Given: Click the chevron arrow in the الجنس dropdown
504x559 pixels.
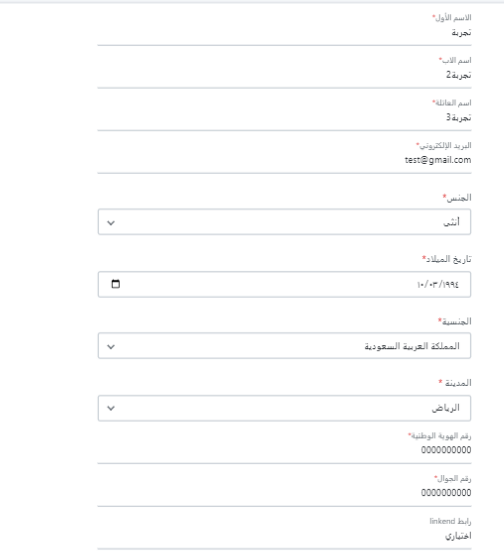Looking at the screenshot, I should coord(111,223).
